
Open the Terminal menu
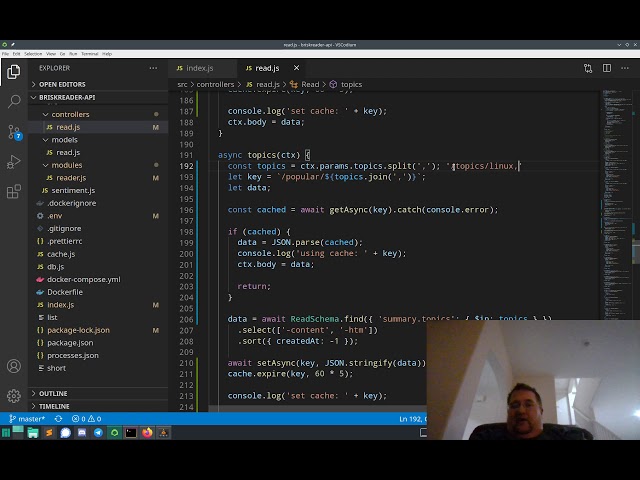point(90,54)
